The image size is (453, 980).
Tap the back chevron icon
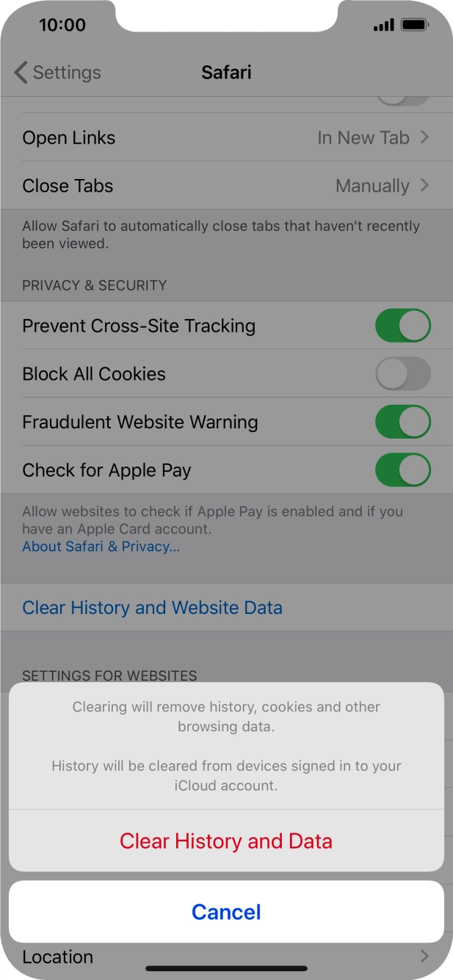pyautogui.click(x=19, y=73)
